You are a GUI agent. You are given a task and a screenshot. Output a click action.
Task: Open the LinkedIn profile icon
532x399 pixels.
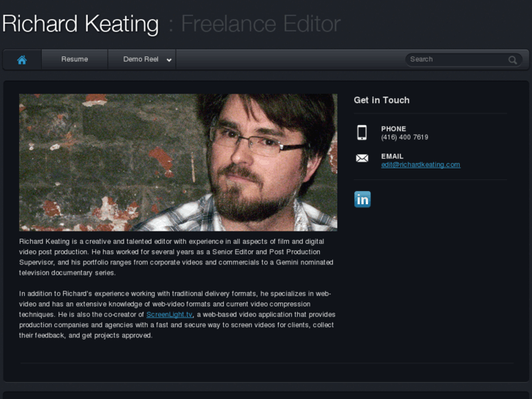362,199
